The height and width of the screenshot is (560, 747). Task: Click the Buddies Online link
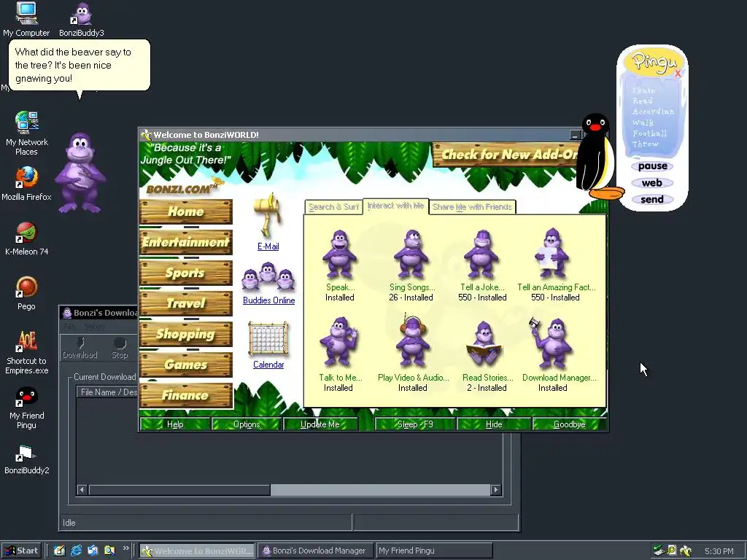pos(268,300)
